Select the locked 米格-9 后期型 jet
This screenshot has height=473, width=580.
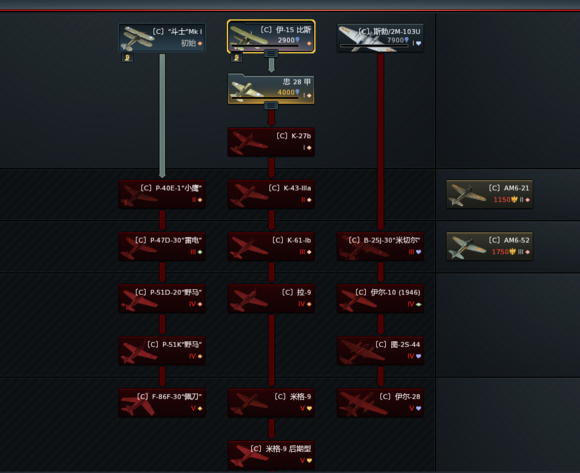pyautogui.click(x=271, y=455)
